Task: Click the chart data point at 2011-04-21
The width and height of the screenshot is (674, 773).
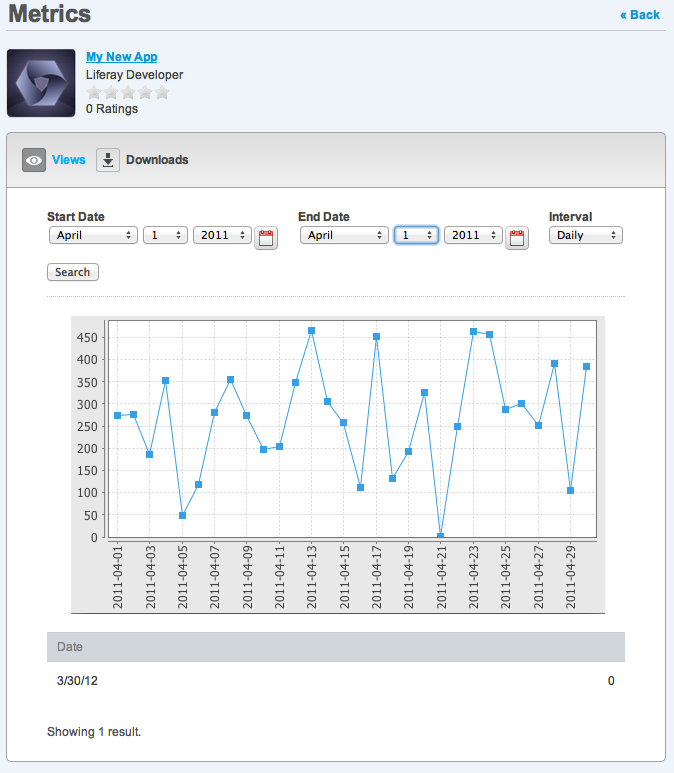Action: pyautogui.click(x=441, y=536)
